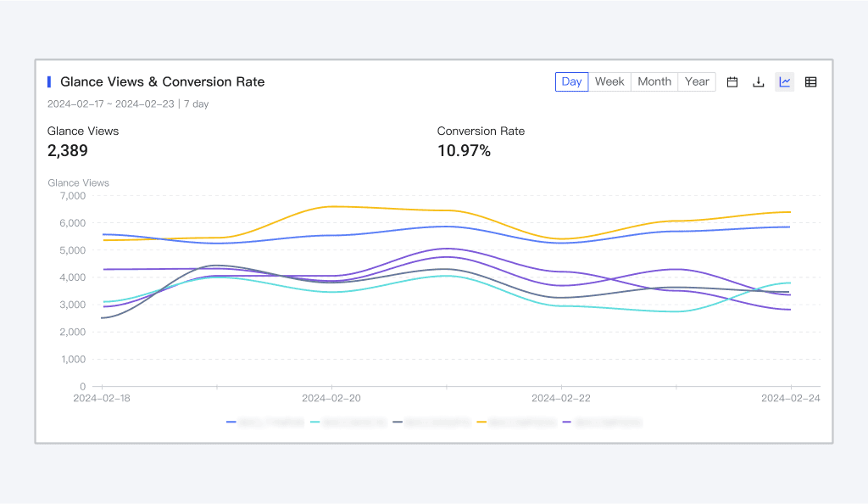Image resolution: width=868 pixels, height=504 pixels.
Task: Toggle the cyan series legend item
Action: pos(348,422)
